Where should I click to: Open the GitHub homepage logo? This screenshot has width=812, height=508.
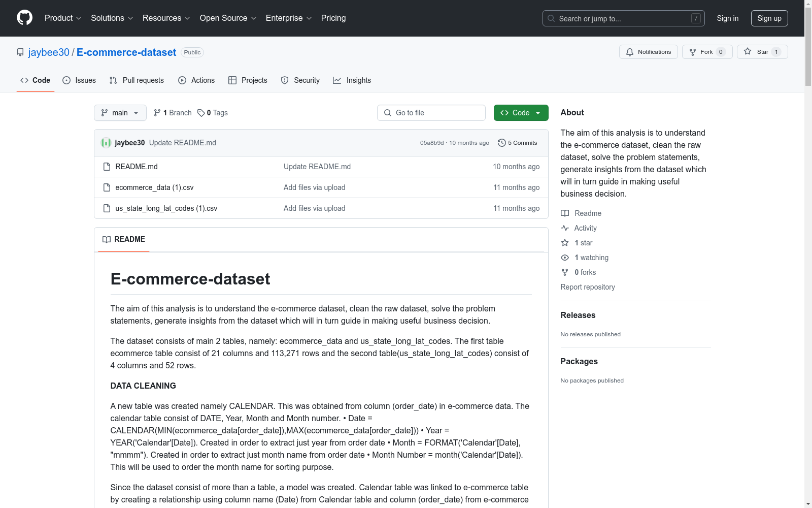tap(24, 18)
